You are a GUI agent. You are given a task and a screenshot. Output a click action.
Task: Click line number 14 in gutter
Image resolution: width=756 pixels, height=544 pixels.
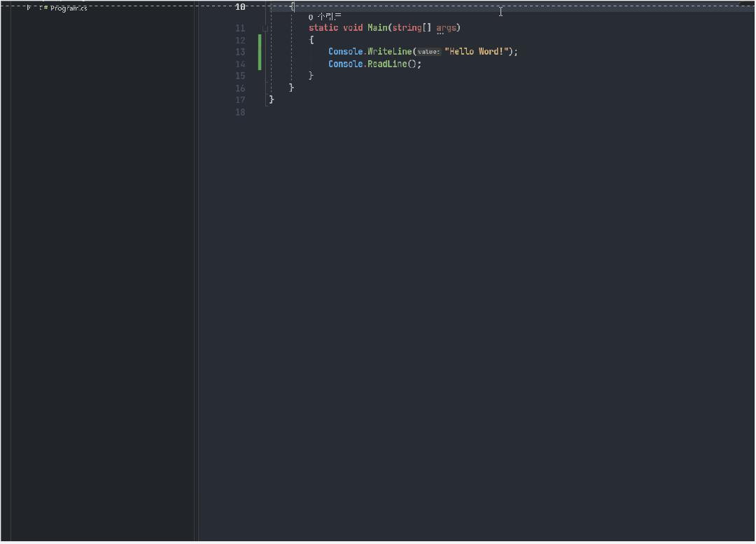tap(240, 64)
